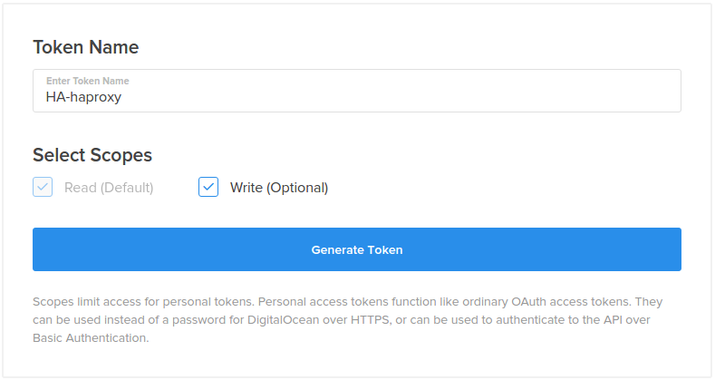The width and height of the screenshot is (715, 380).
Task: Click the Read (Default) label text
Action: [x=109, y=187]
